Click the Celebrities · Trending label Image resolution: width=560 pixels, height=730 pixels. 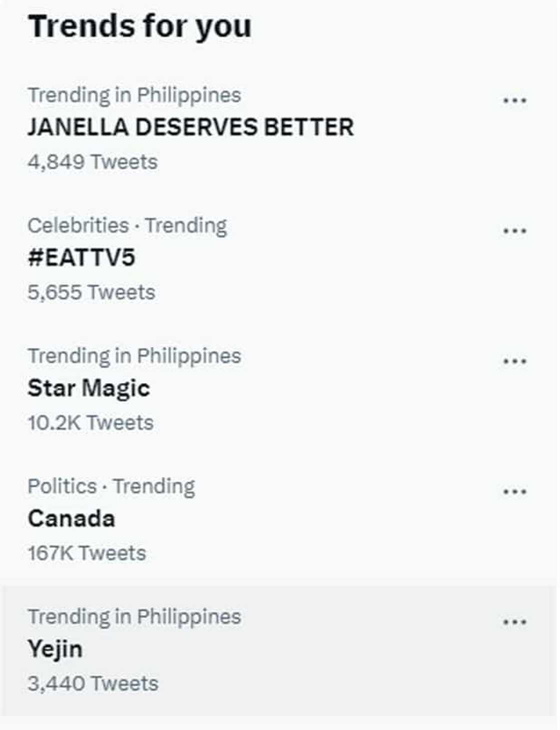pos(127,225)
